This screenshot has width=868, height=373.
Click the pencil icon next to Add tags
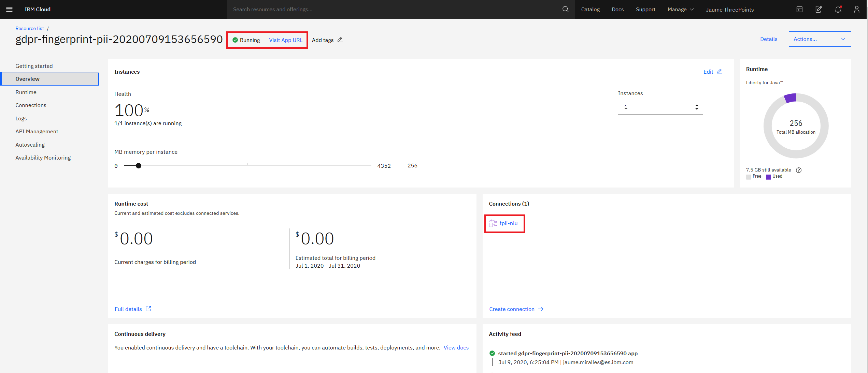pyautogui.click(x=340, y=40)
